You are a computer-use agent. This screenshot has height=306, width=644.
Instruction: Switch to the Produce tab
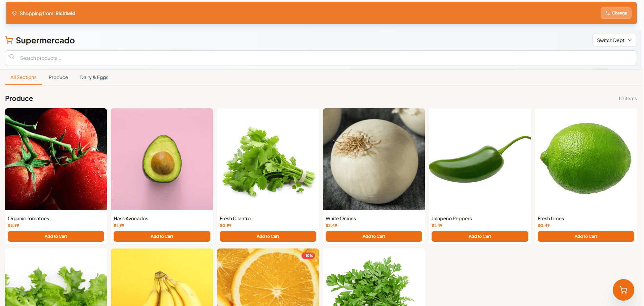click(x=58, y=77)
